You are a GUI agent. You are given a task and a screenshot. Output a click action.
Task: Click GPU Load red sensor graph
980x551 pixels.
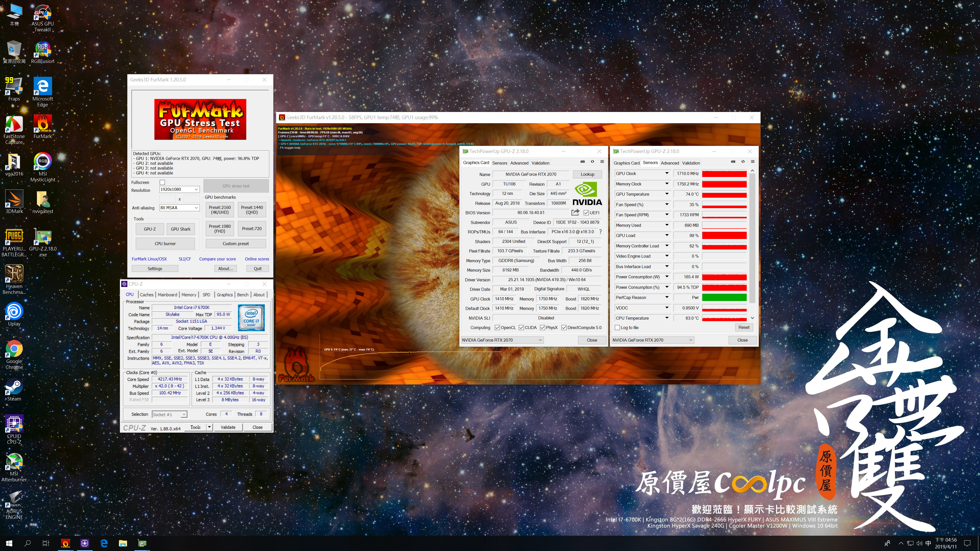tap(724, 235)
